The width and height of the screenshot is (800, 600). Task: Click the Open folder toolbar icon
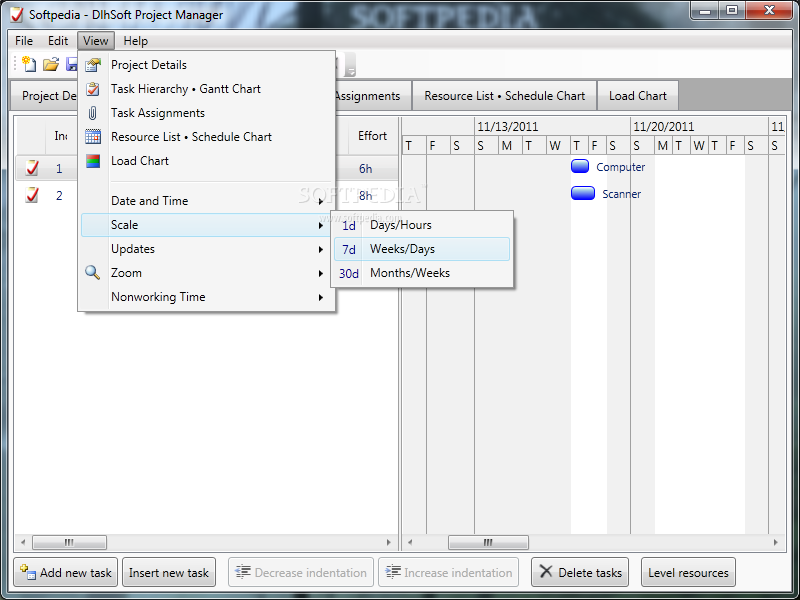(51, 64)
